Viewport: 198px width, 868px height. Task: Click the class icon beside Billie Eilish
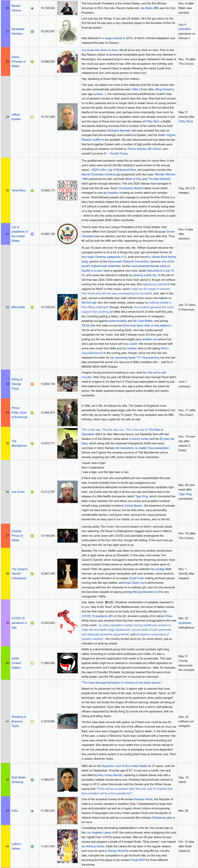(x=32, y=307)
